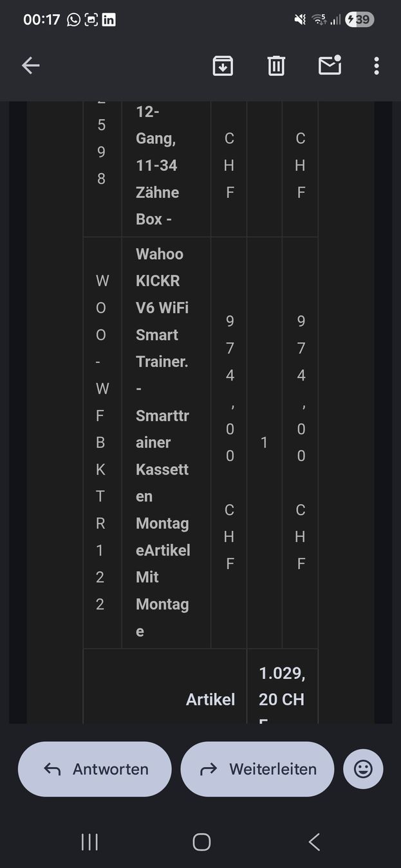Open the three-dot overflow menu
The width and height of the screenshot is (401, 868).
(x=377, y=66)
